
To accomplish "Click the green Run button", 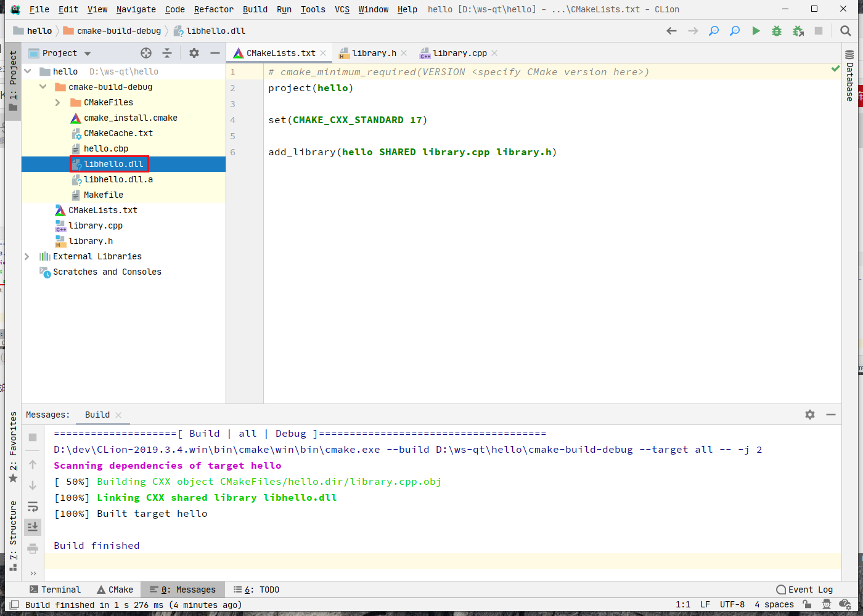I will [x=756, y=31].
